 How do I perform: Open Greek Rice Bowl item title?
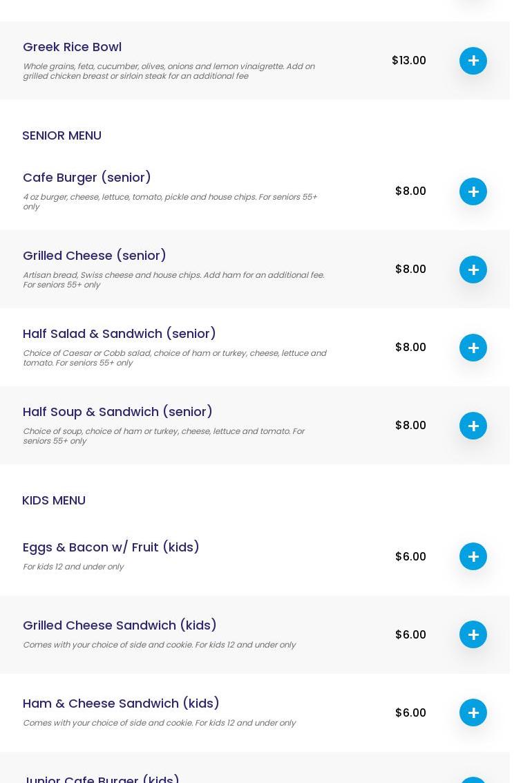coord(72,47)
